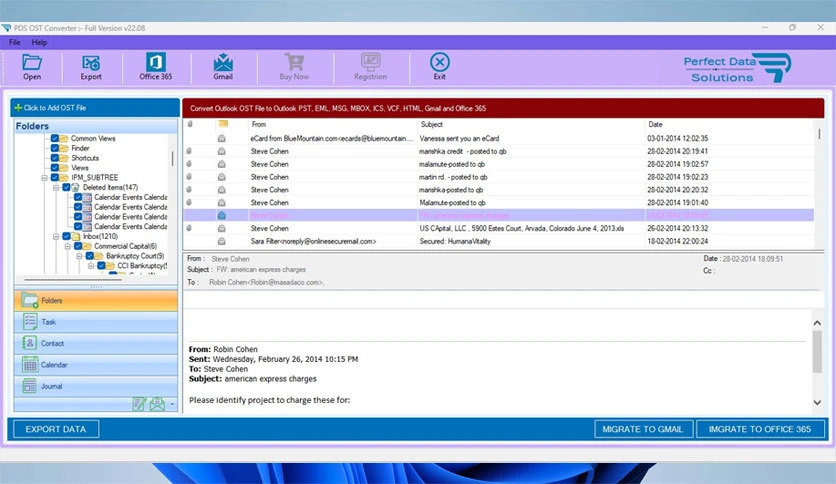The image size is (836, 484).
Task: Click the envelope icon in eCard BlueMountain row
Action: 221,139
